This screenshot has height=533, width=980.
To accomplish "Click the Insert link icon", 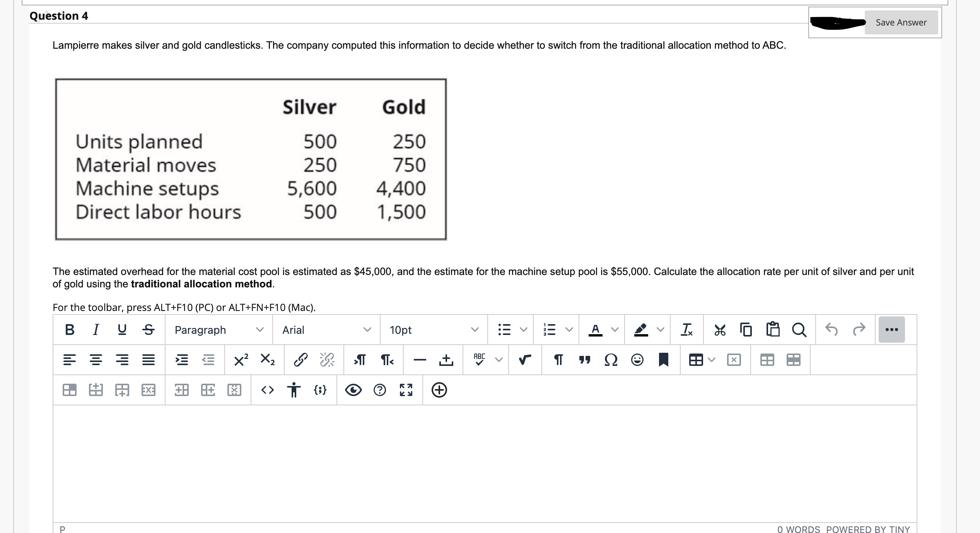I will (300, 360).
